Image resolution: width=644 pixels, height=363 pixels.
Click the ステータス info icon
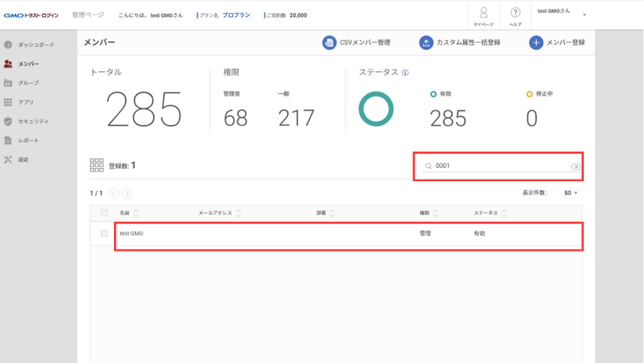(406, 73)
